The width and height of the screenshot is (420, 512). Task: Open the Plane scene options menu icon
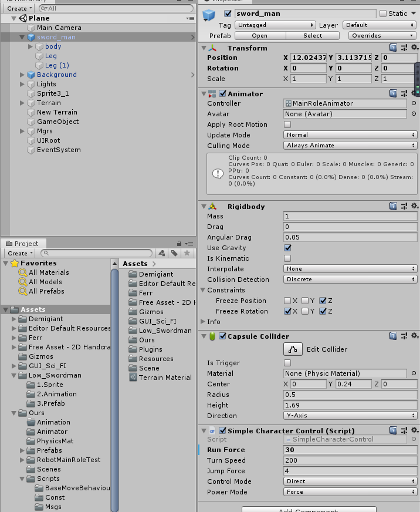(x=190, y=18)
